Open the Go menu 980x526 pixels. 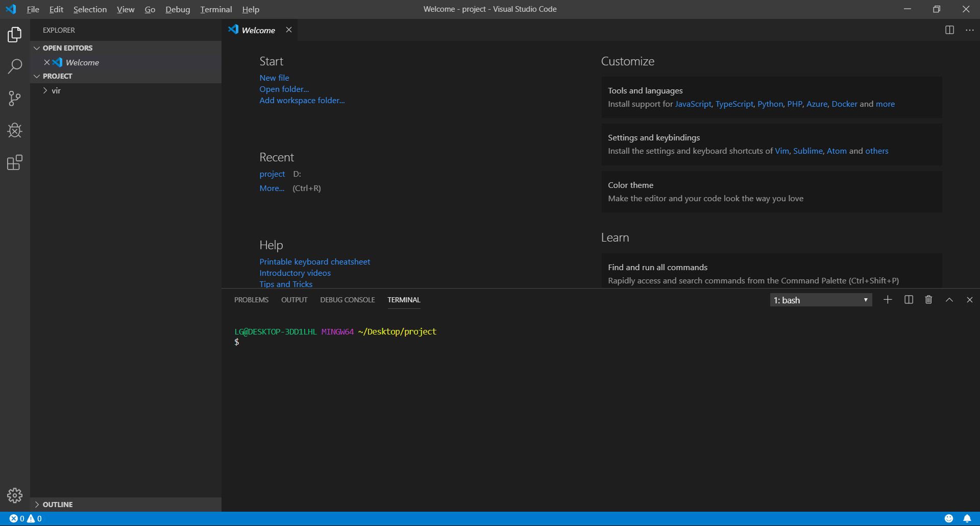pyautogui.click(x=150, y=9)
